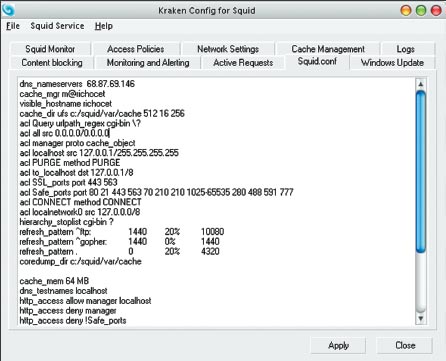
Task: Click the refresh_pattern ^gopher: line
Action: pos(119,241)
